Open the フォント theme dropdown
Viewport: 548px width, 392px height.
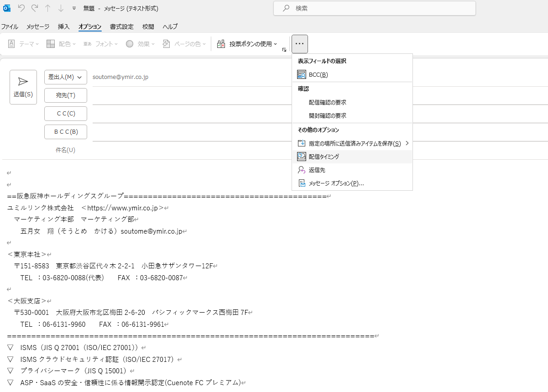point(101,44)
